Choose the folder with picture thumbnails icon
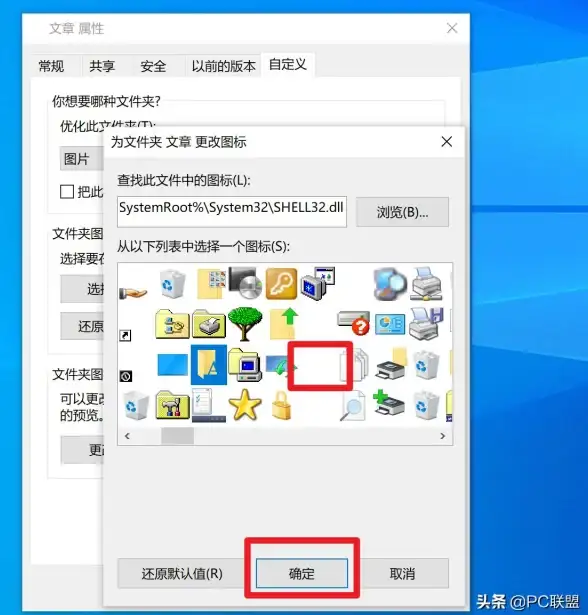This screenshot has width=588, height=615. [x=211, y=284]
